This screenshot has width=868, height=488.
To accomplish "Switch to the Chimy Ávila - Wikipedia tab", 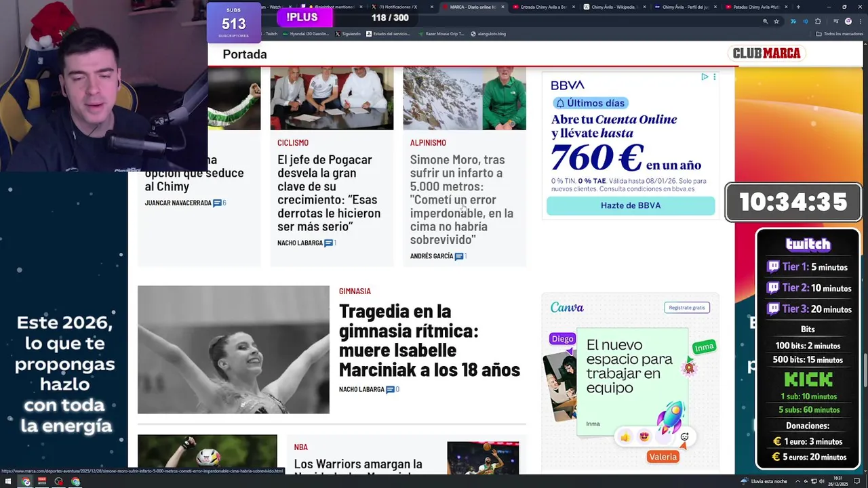I will tap(614, 7).
